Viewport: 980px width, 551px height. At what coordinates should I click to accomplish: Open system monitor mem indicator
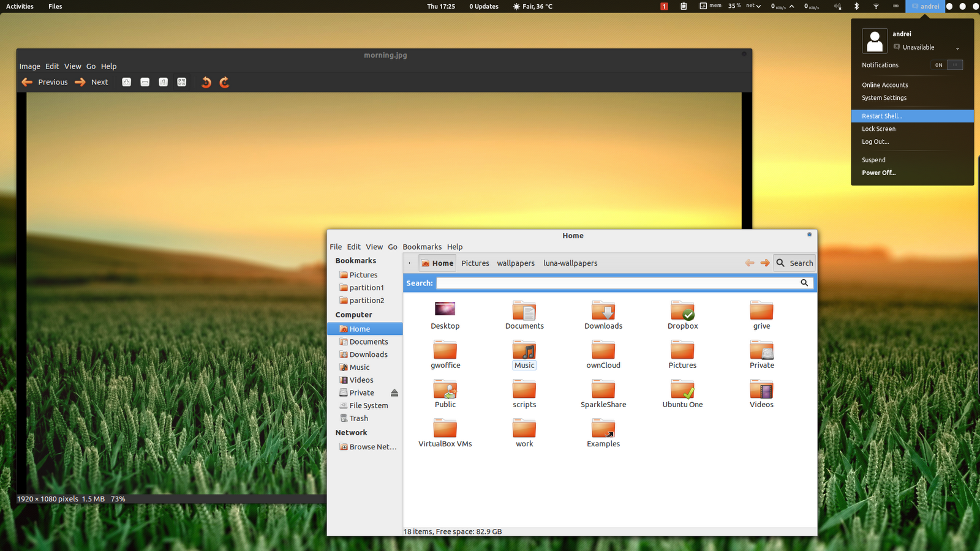click(710, 6)
